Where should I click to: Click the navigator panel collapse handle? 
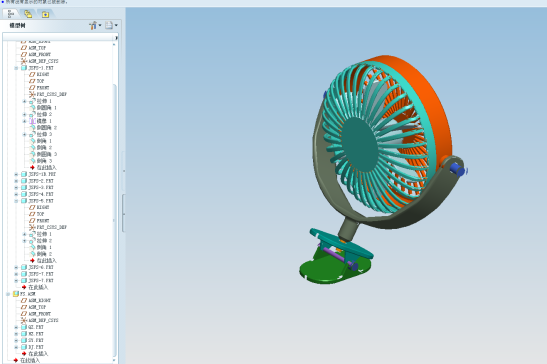123,214
